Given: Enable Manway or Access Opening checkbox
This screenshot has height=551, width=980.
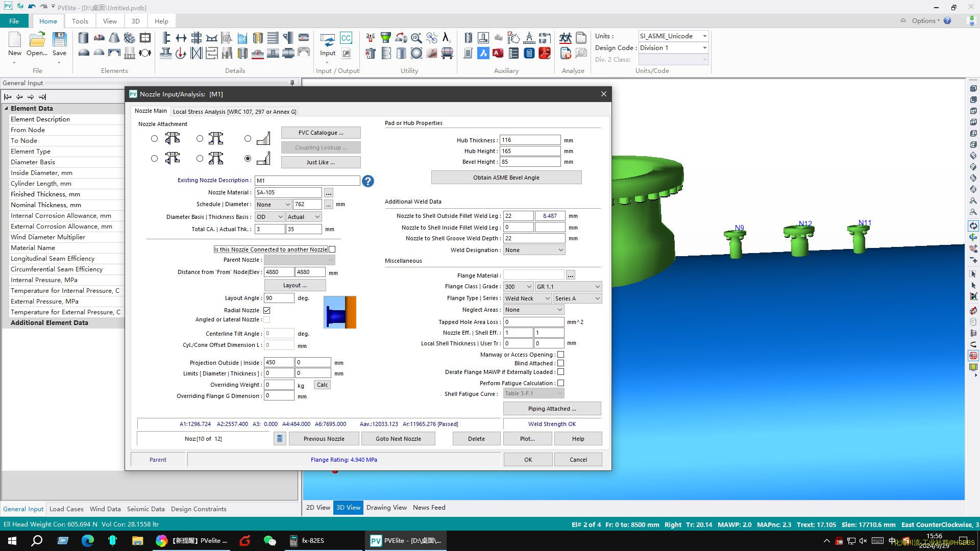Looking at the screenshot, I should point(560,355).
